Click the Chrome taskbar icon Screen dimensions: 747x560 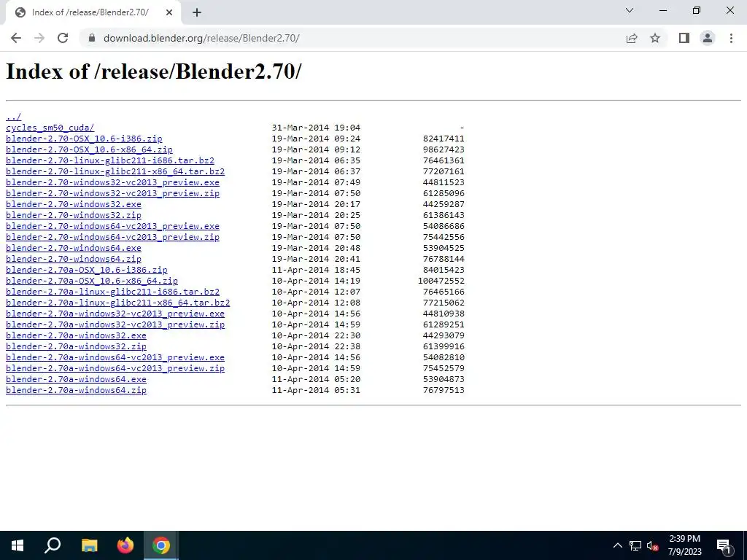click(x=161, y=545)
